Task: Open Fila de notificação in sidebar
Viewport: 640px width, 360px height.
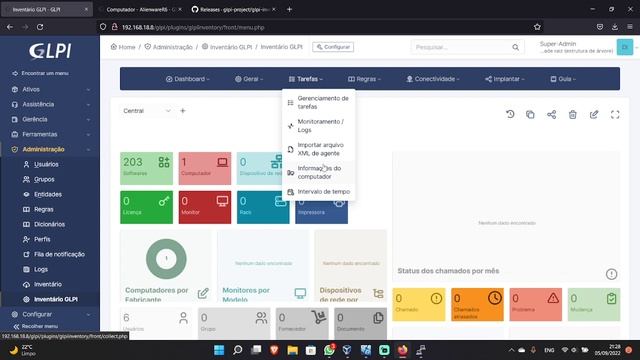Action: (59, 254)
